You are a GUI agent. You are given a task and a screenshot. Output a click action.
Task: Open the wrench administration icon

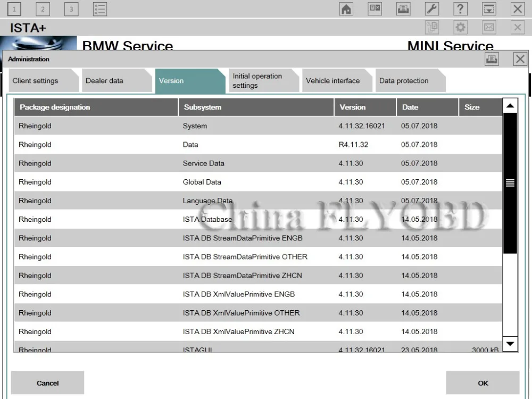tap(432, 9)
